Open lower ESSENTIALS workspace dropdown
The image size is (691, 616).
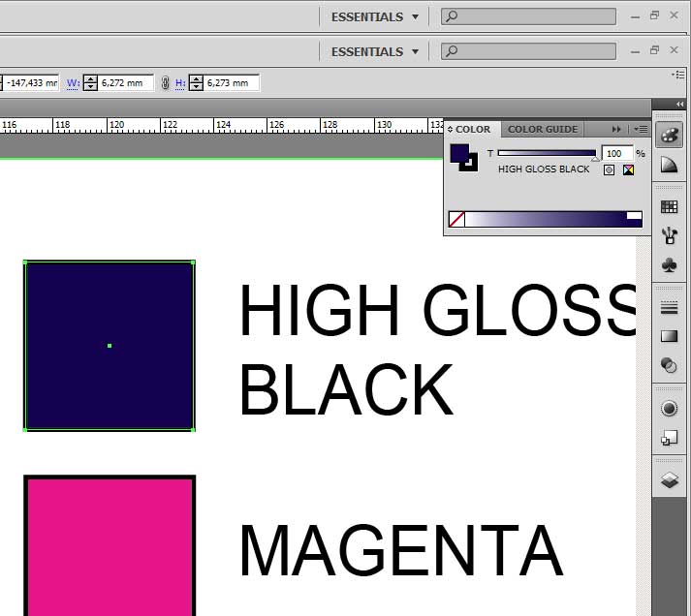375,51
